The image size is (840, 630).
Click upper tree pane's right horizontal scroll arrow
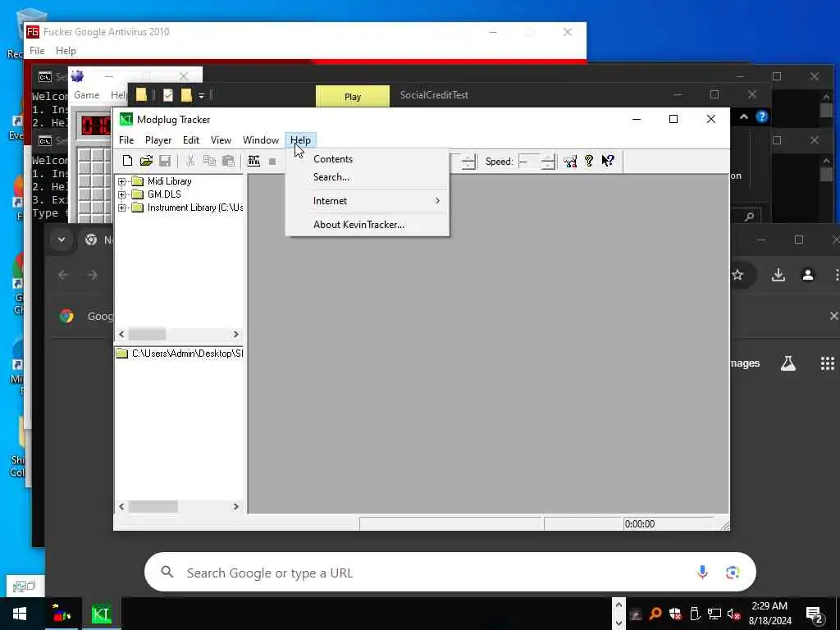(235, 335)
